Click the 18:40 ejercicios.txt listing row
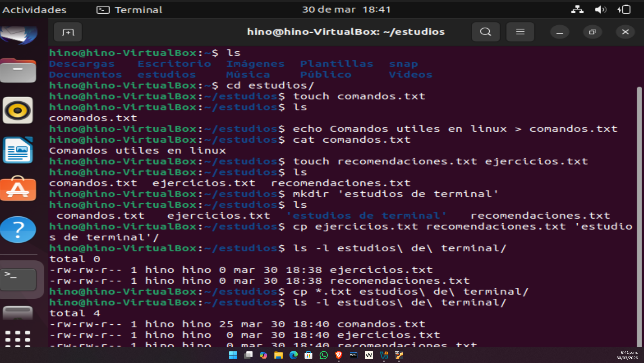This screenshot has width=644, height=363. pos(245,335)
